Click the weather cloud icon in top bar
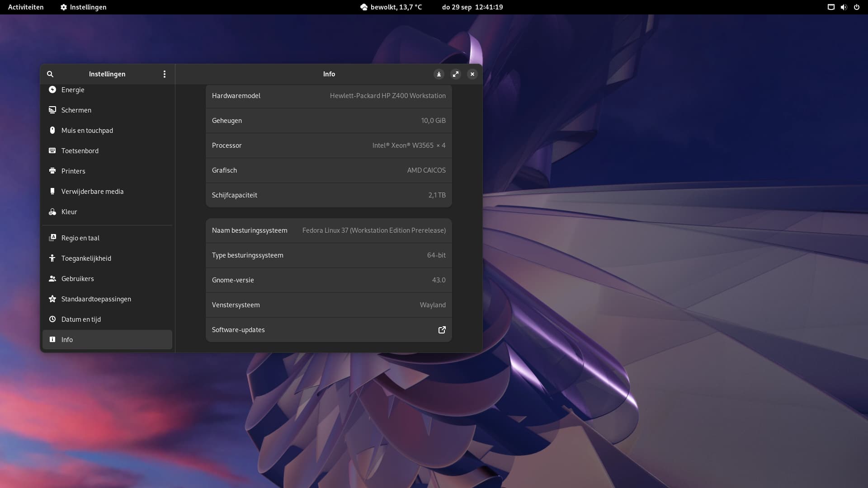 (364, 7)
